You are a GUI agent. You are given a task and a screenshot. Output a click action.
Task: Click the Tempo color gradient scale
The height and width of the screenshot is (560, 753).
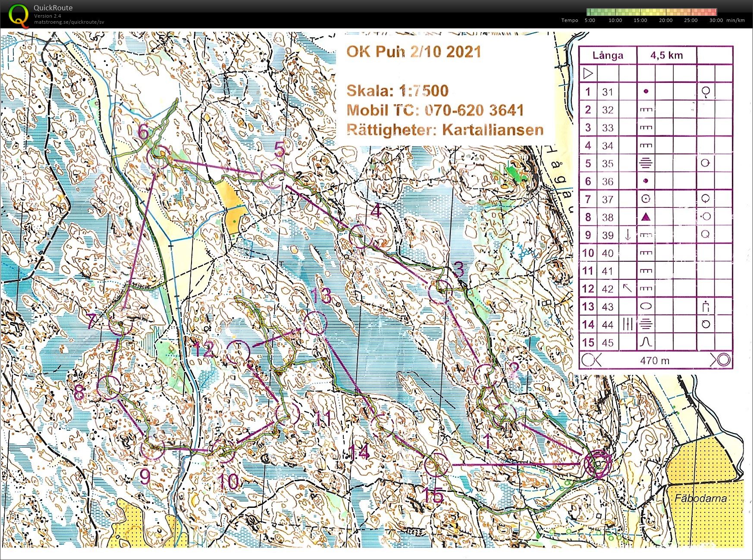coord(651,12)
